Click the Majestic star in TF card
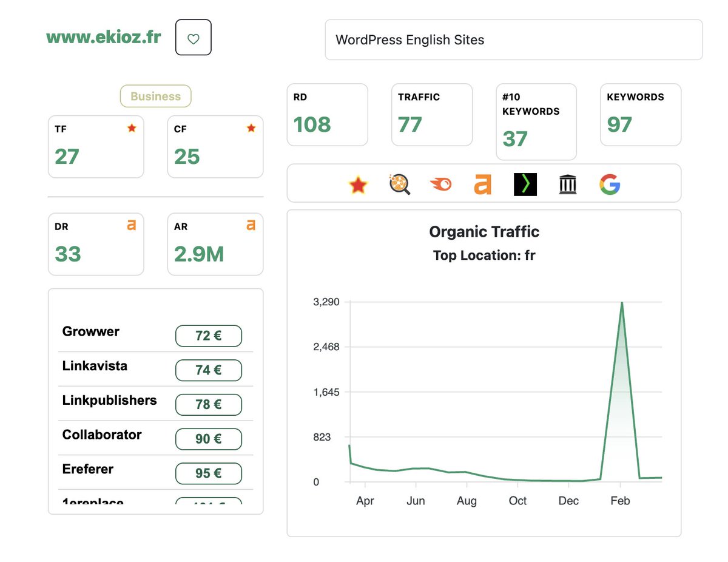The height and width of the screenshot is (562, 728). 132,128
